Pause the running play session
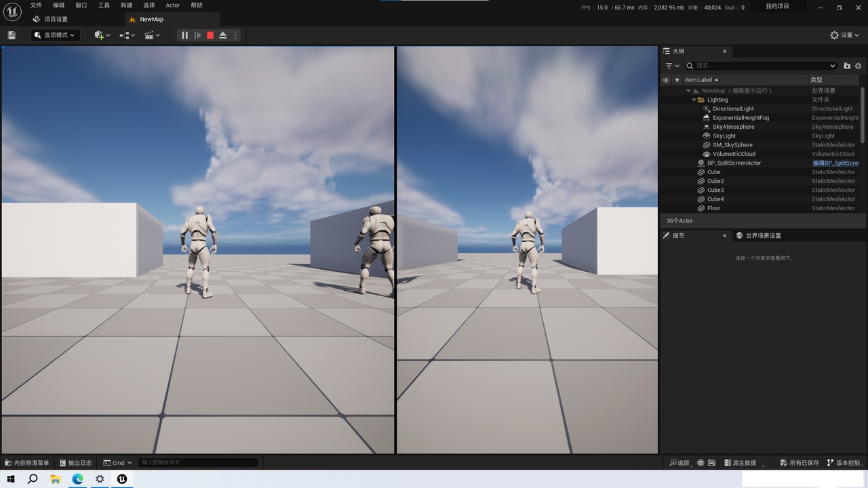 coord(184,35)
